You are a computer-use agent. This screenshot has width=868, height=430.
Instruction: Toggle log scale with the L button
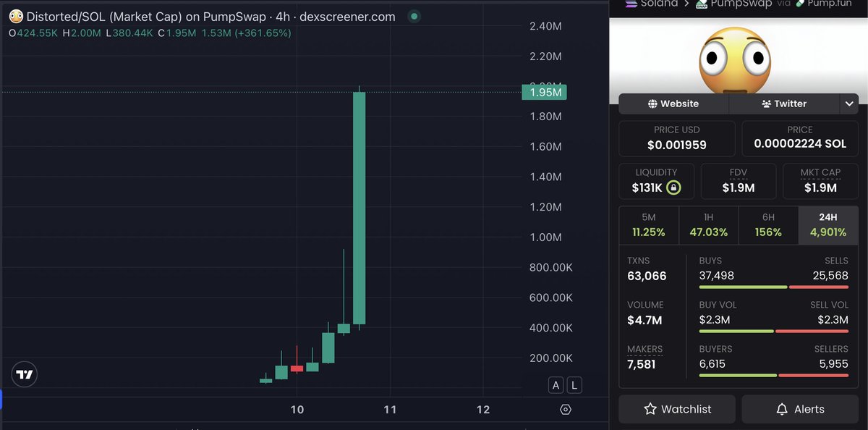pos(574,385)
